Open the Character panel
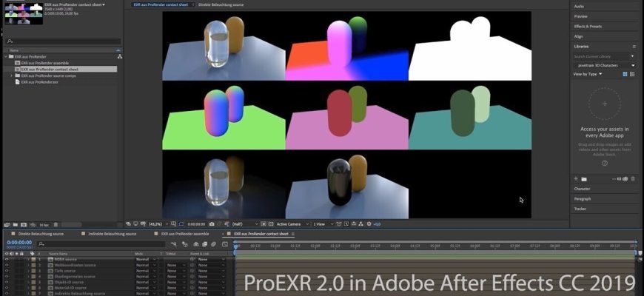This screenshot has width=644, height=296. pos(582,189)
